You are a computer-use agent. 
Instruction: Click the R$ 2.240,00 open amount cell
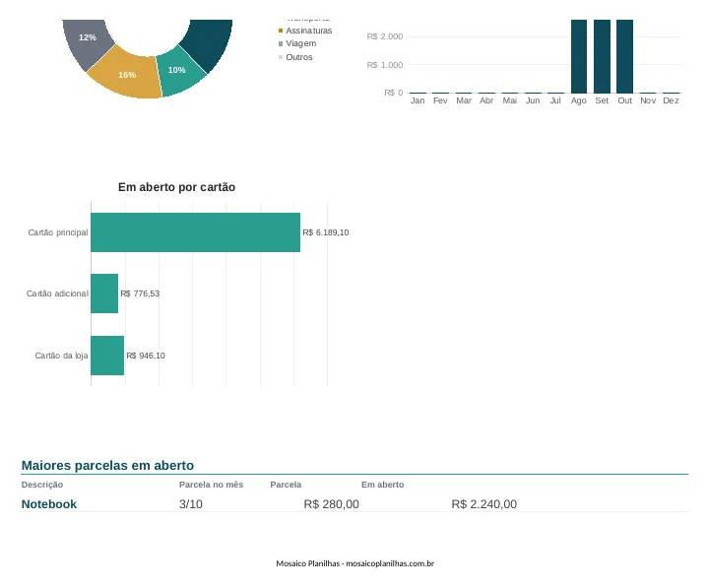484,504
